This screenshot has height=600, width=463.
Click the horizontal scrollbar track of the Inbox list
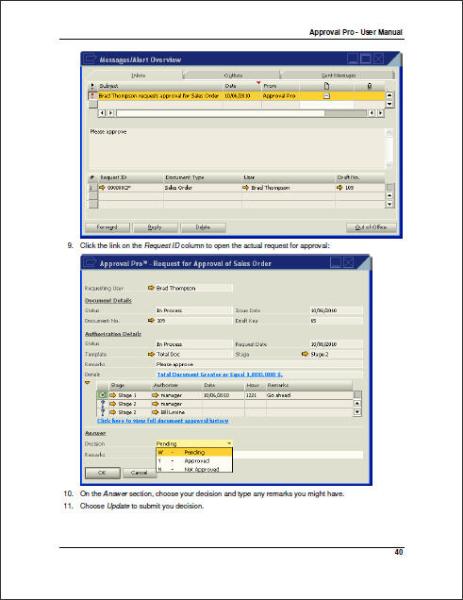pyautogui.click(x=241, y=113)
